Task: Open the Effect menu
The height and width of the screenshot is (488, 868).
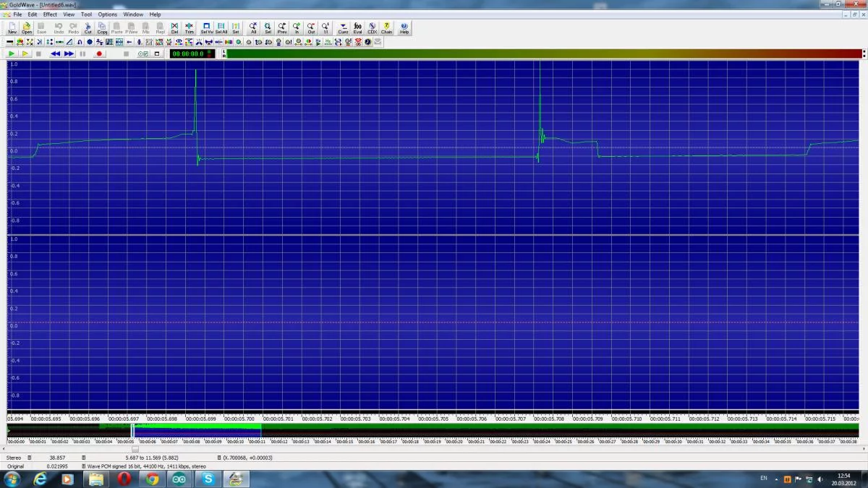Action: click(50, 14)
